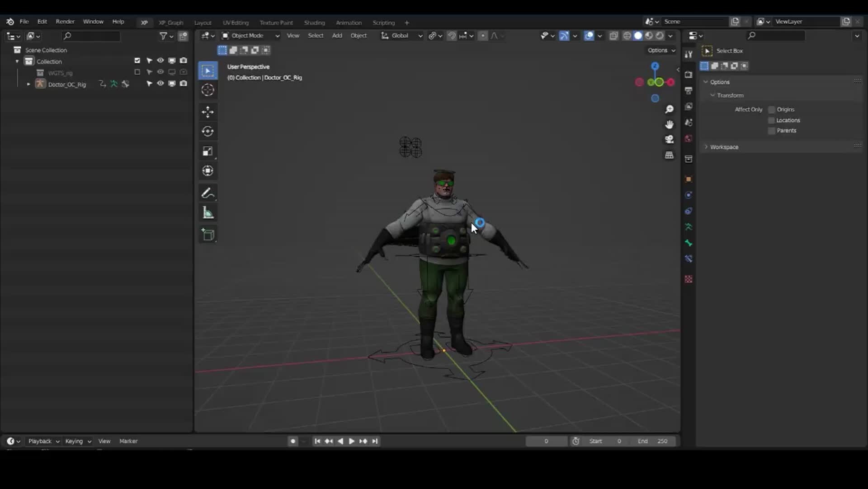Switch viewport to wireframe shading
Screen dimensions: 868x489
click(628, 35)
